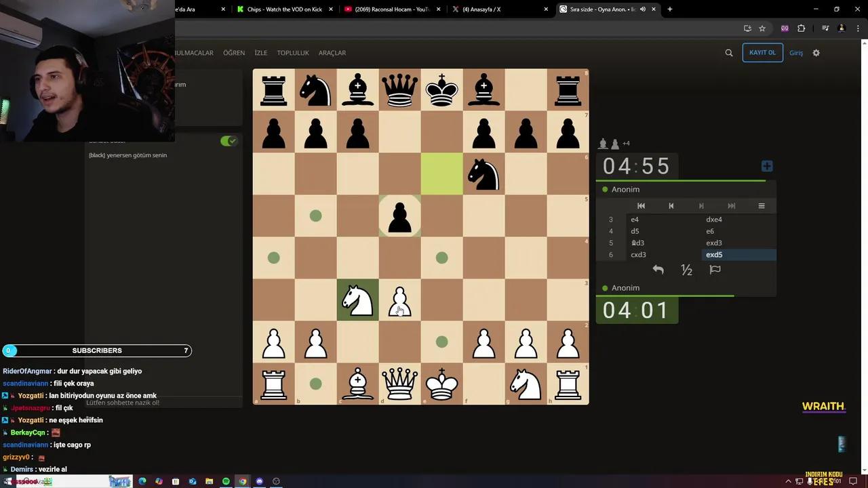
Task: Click bottom player name Anonim
Action: [x=625, y=288]
